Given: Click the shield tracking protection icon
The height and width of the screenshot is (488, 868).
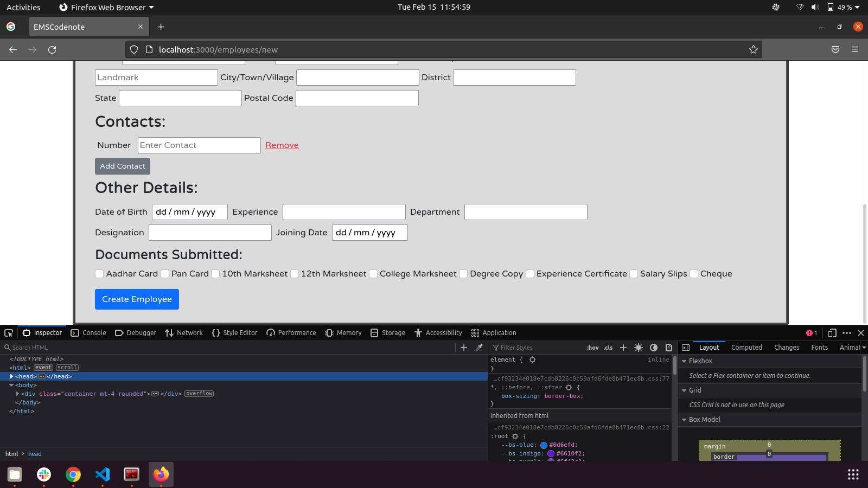Looking at the screenshot, I should (x=134, y=49).
